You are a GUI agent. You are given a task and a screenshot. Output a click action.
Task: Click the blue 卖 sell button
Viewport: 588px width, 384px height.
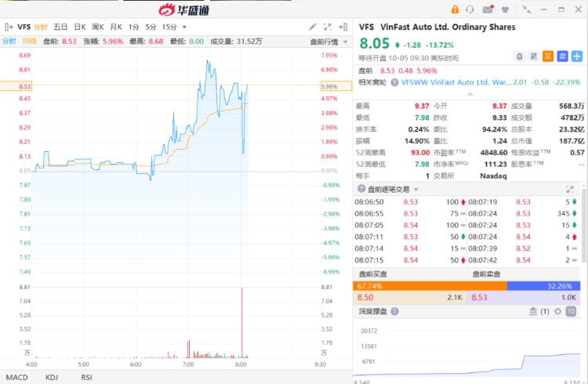[562, 56]
